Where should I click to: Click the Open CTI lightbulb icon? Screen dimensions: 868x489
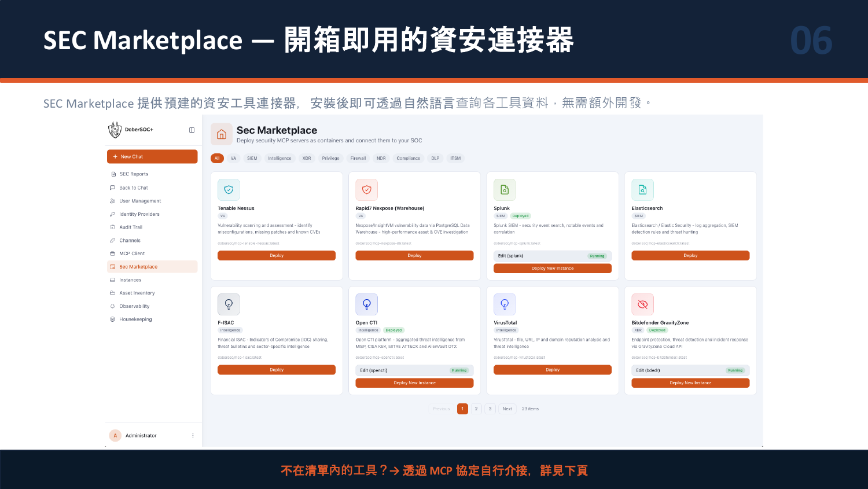366,304
